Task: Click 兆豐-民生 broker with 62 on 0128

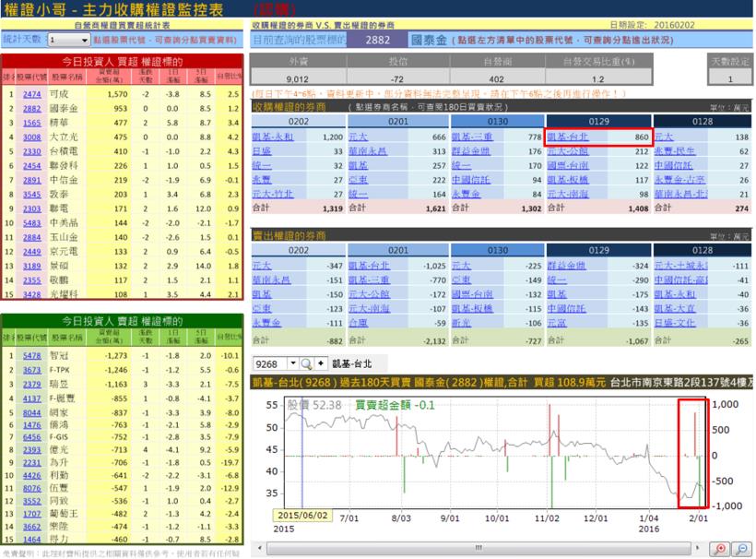Action: [675, 151]
